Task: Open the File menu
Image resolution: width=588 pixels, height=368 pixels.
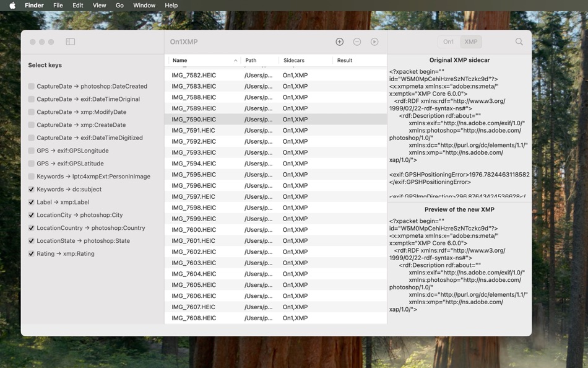Action: [58, 5]
